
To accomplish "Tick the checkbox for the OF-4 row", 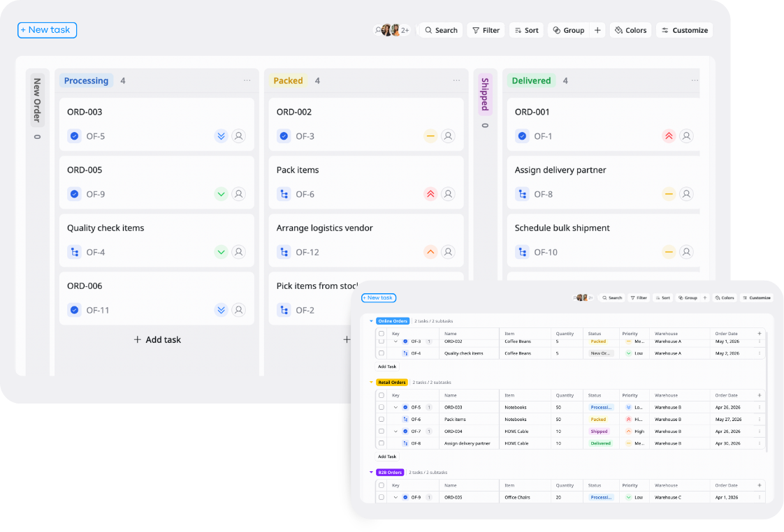I will click(x=382, y=353).
